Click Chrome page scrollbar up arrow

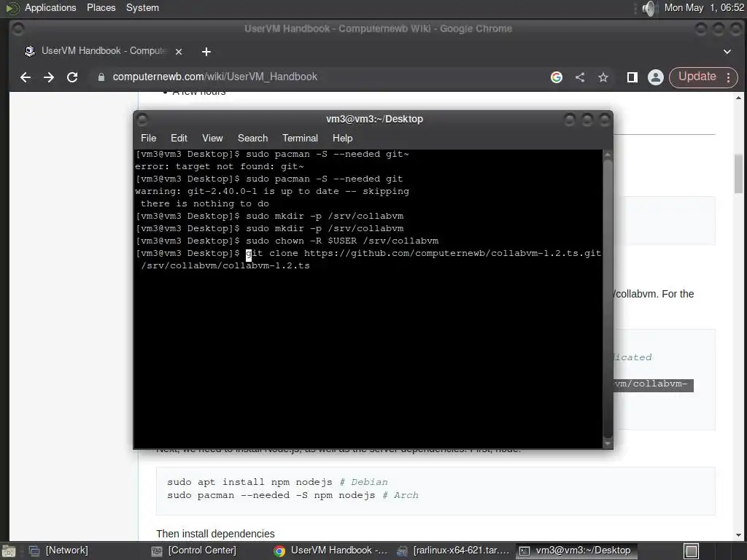pyautogui.click(x=738, y=98)
